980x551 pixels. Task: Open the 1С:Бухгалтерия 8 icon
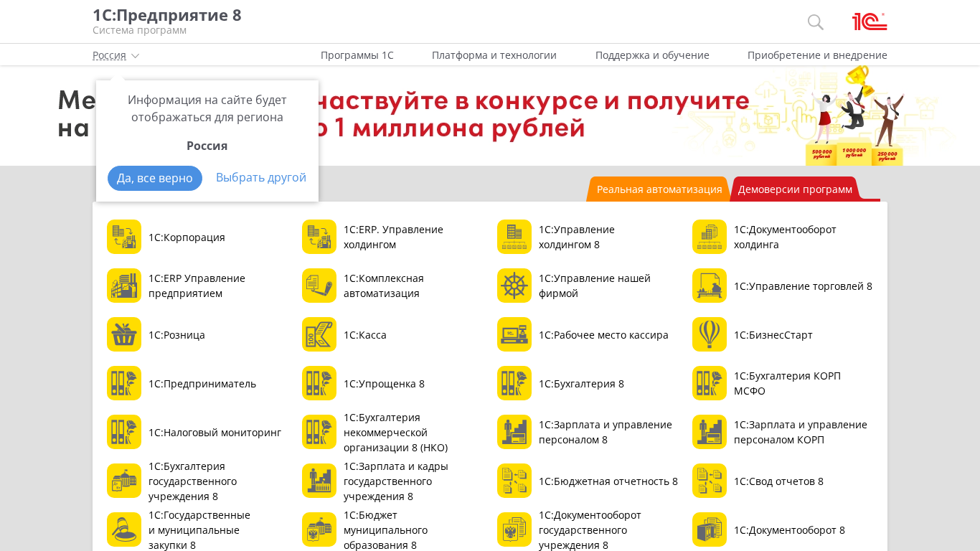tap(514, 383)
